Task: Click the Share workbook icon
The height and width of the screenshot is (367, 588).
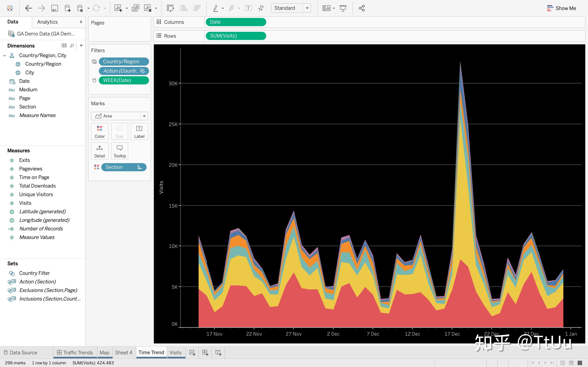Action: (x=362, y=8)
